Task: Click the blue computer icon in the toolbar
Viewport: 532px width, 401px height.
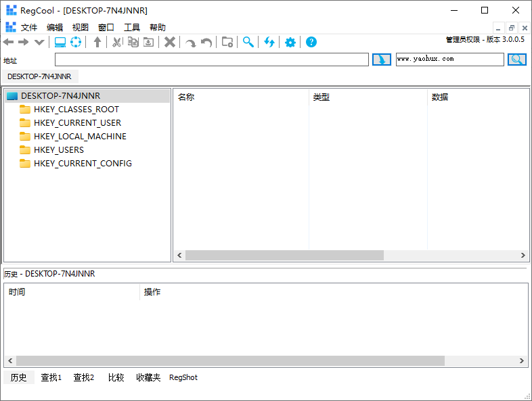Action: 60,42
